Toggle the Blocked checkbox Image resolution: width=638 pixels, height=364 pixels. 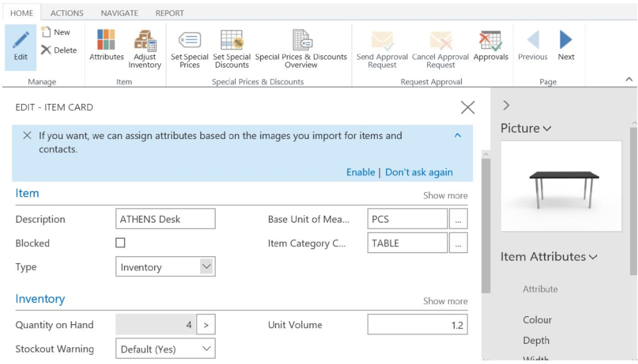120,243
